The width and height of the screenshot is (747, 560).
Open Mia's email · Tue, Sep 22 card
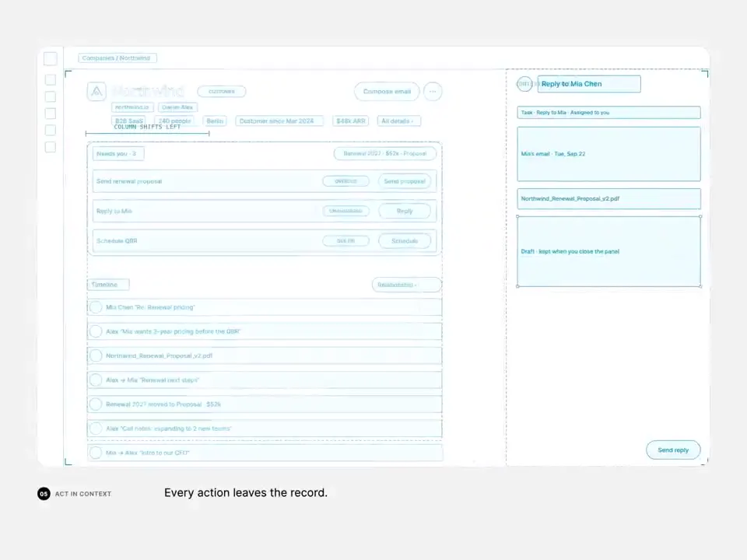608,154
